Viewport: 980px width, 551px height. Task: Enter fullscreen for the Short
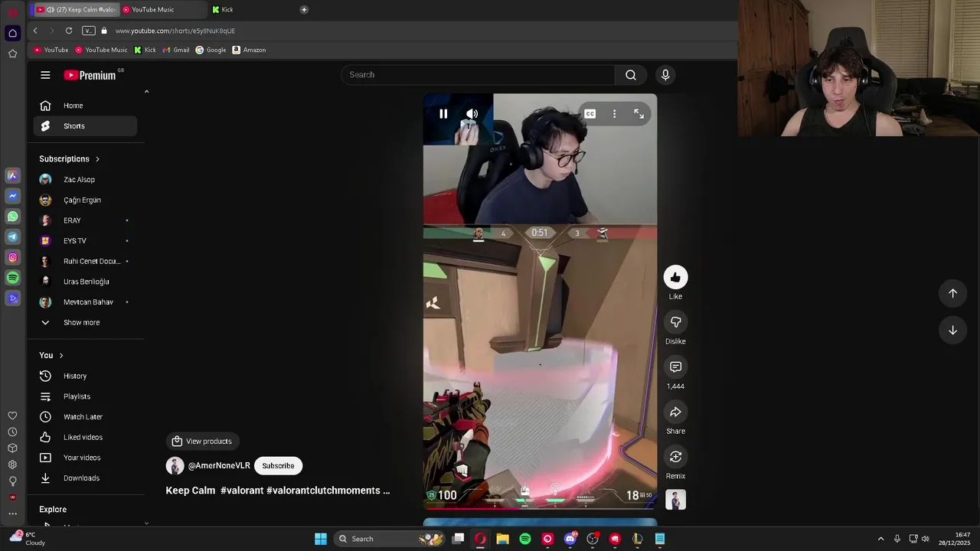[x=639, y=114]
